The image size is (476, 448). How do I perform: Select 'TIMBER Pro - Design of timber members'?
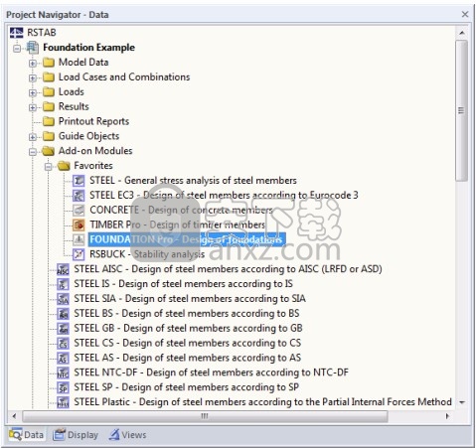click(x=178, y=224)
